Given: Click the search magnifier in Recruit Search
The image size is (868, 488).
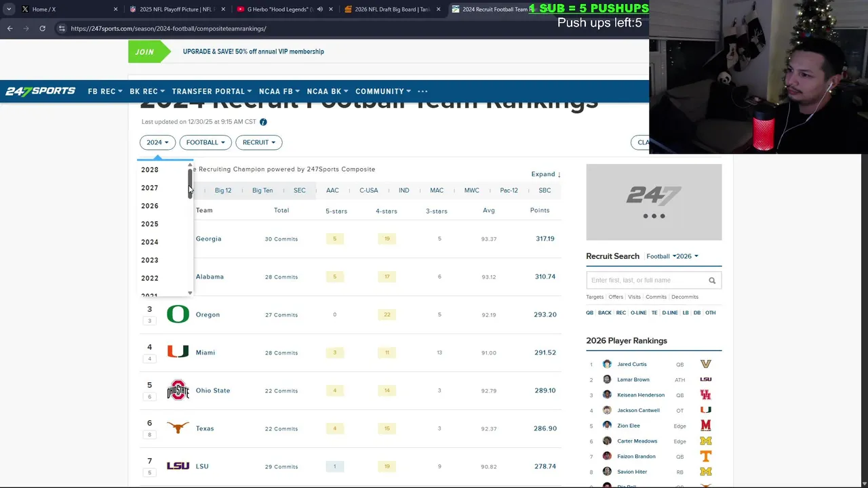Looking at the screenshot, I should [x=712, y=281].
